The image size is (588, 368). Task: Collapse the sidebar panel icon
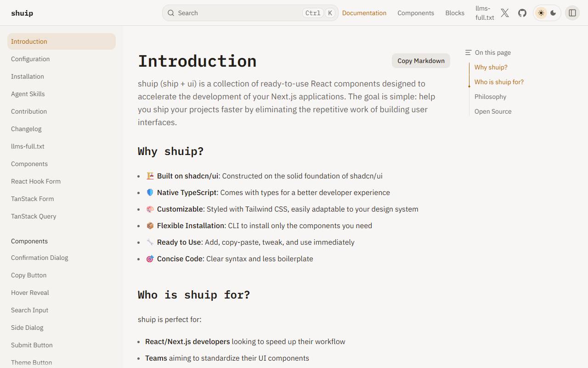572,13
